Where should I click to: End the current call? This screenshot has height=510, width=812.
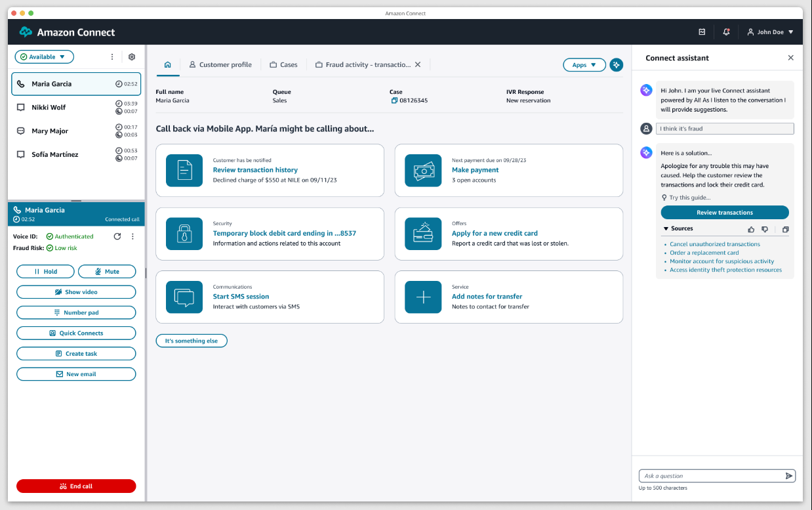click(x=76, y=486)
